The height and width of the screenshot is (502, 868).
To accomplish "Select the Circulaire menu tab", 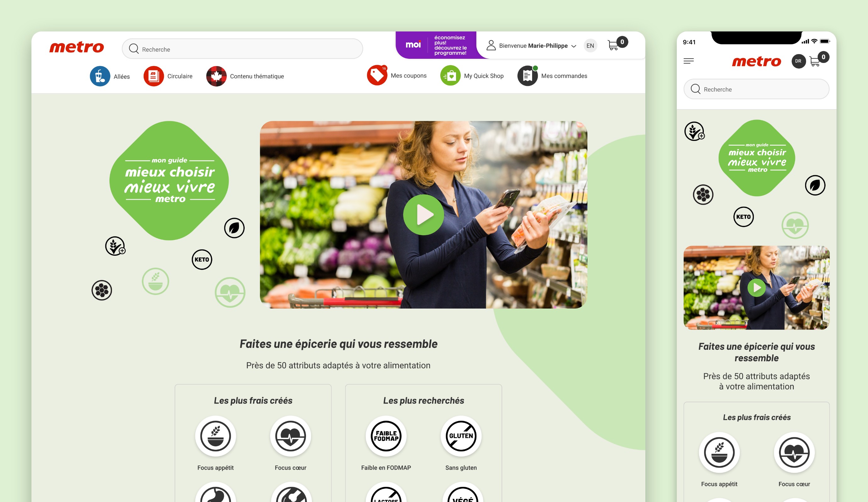I will [x=169, y=75].
